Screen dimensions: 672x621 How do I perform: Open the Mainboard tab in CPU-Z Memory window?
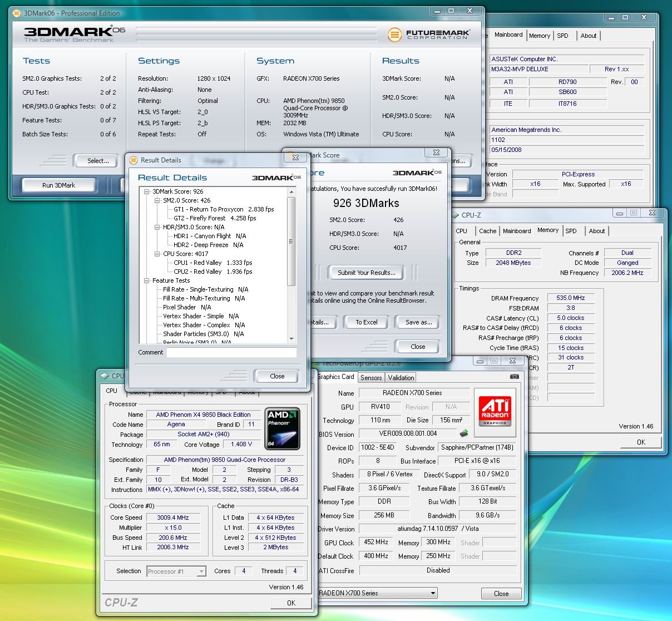[x=517, y=231]
